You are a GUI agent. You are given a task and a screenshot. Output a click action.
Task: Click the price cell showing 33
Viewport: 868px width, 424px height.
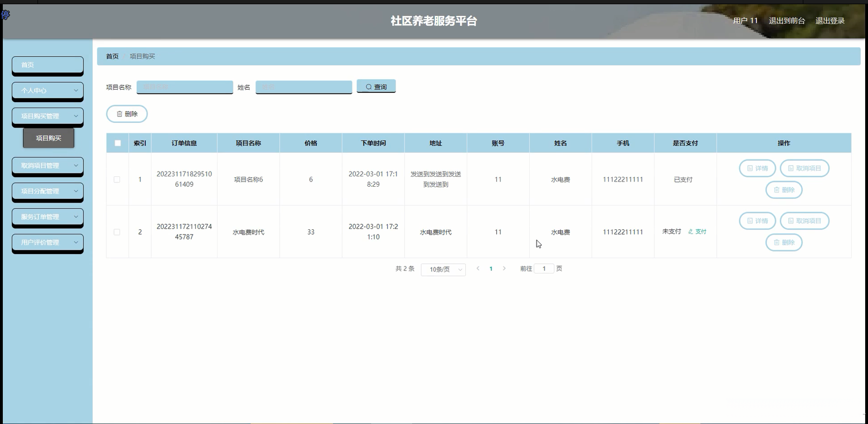(311, 232)
